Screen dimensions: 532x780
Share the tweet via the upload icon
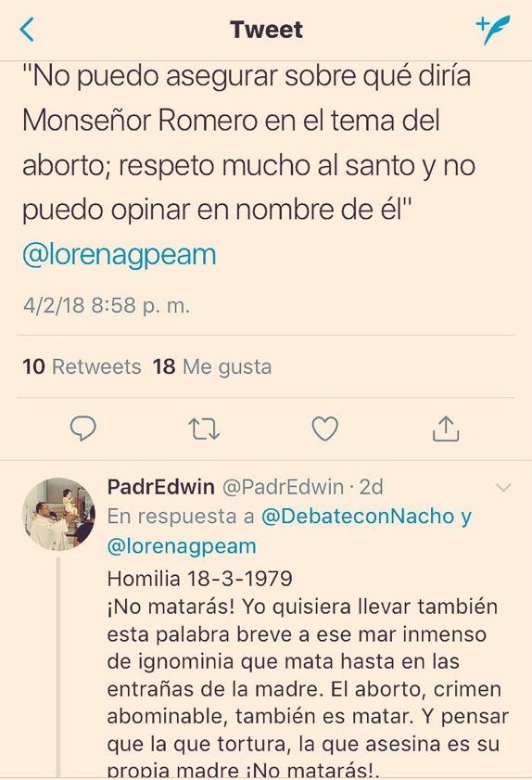446,428
